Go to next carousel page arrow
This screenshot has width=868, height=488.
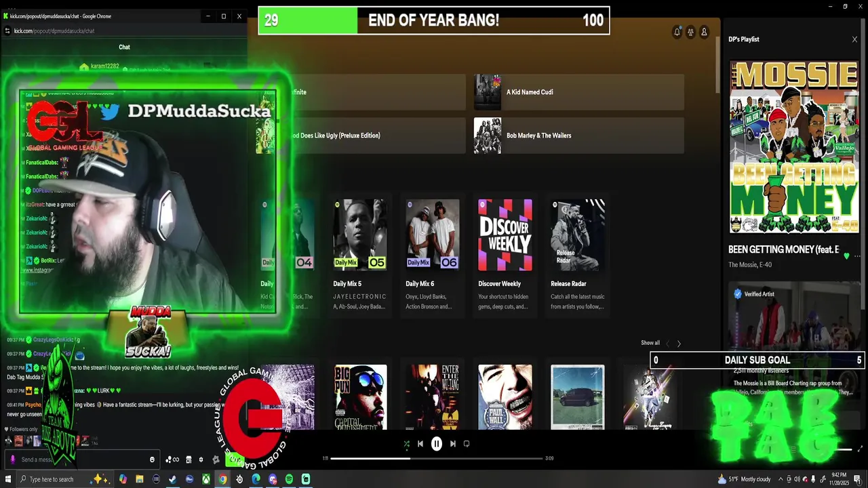pyautogui.click(x=679, y=344)
